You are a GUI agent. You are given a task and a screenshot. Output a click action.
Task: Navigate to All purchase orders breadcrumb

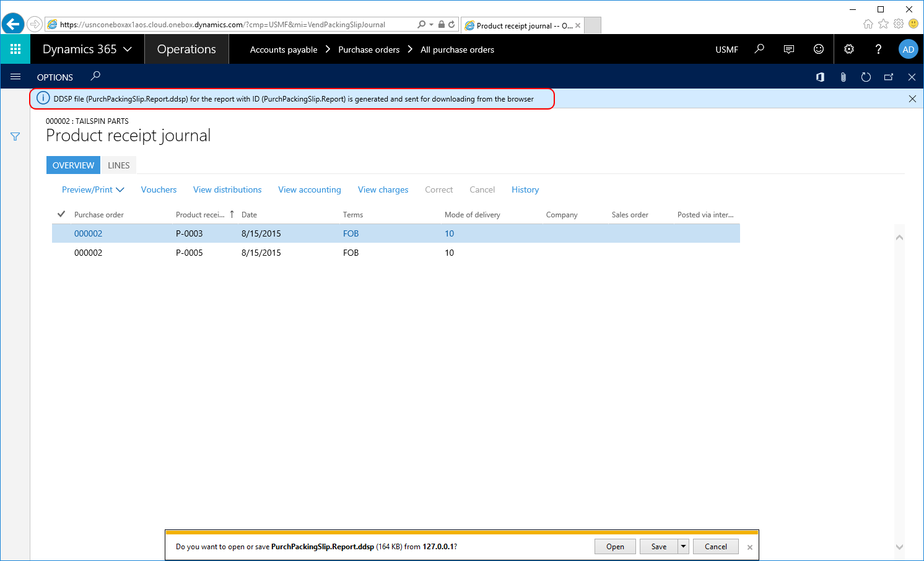(457, 50)
